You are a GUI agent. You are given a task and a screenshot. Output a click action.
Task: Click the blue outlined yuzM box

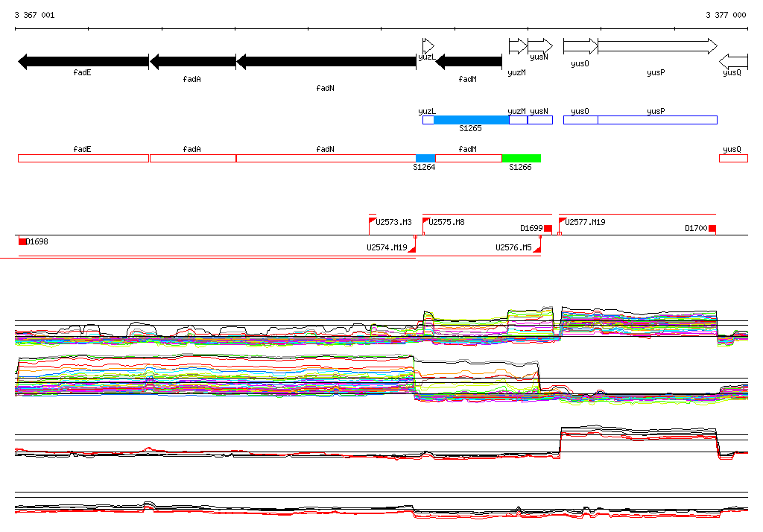519,120
